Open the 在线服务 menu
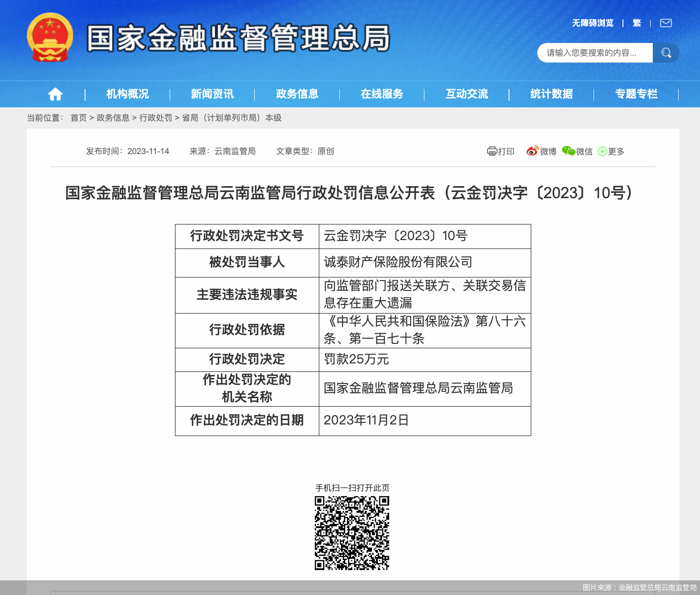This screenshot has width=700, height=595. point(382,94)
